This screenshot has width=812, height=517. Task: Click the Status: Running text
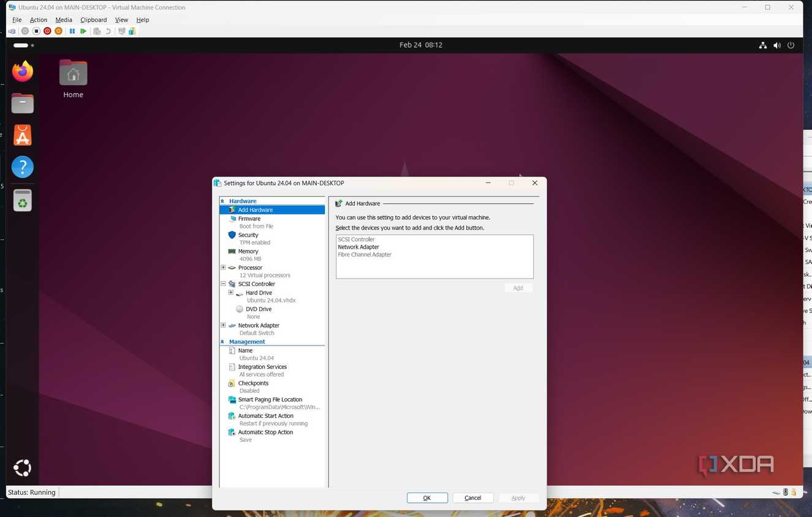31,492
